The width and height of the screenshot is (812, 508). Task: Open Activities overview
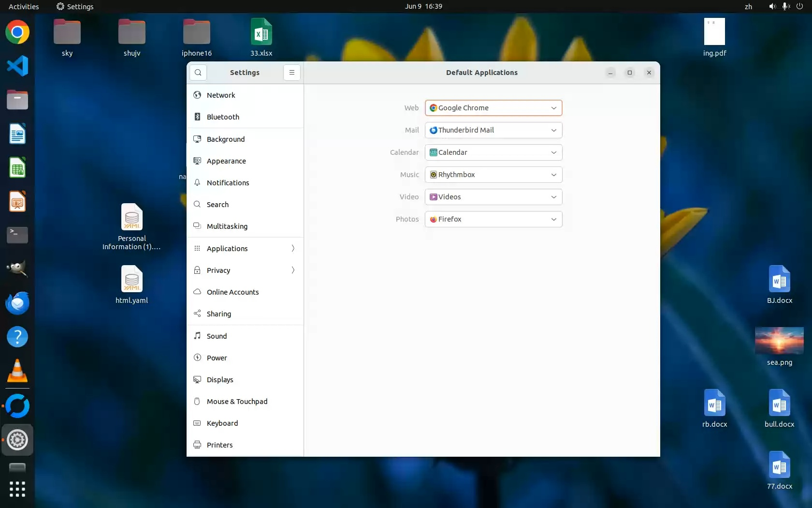pyautogui.click(x=24, y=6)
